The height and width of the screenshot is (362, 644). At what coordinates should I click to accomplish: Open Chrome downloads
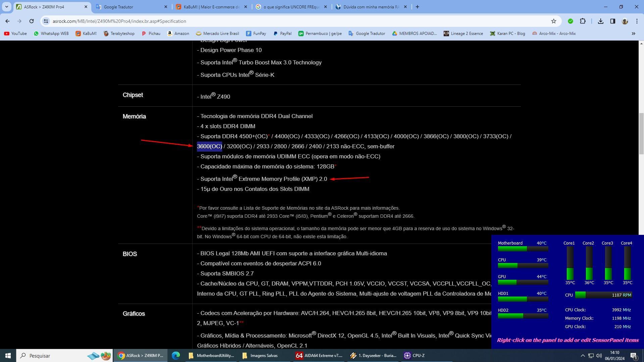(601, 21)
